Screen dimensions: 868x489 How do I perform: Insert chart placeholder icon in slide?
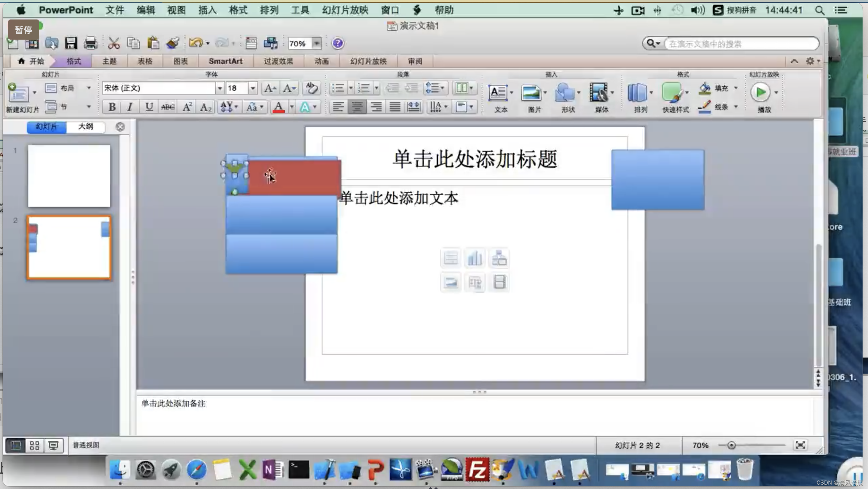pos(475,258)
